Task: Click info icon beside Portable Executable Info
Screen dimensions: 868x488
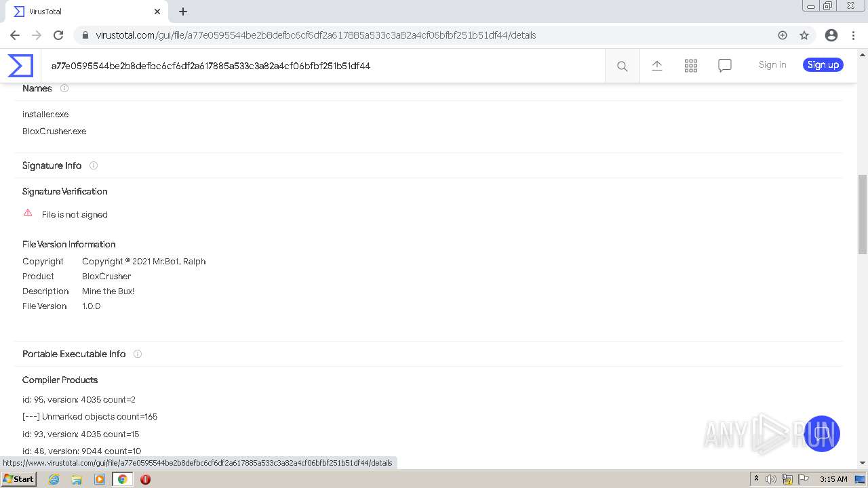Action: click(x=138, y=354)
